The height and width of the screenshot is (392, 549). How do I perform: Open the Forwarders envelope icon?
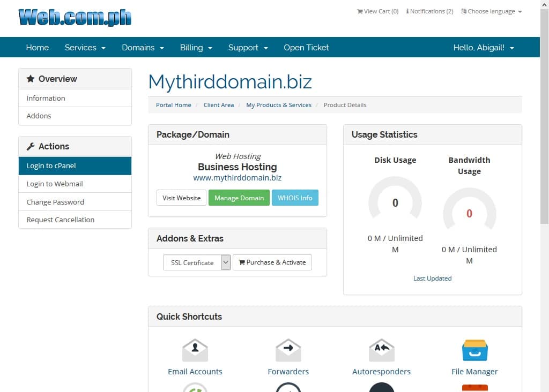pyautogui.click(x=288, y=350)
